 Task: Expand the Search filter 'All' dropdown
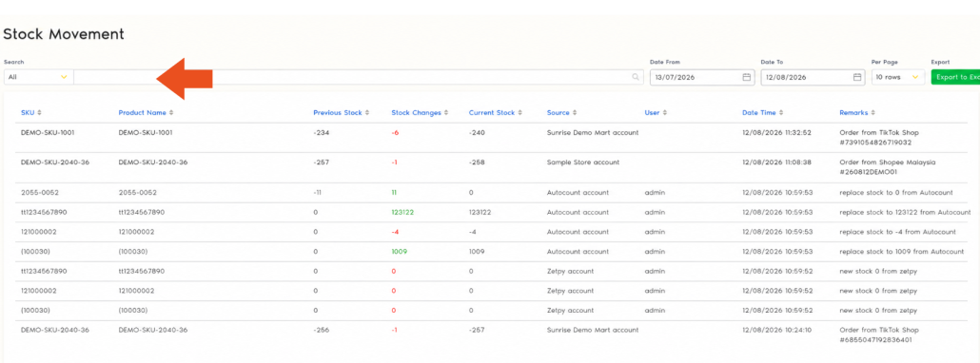[x=39, y=77]
